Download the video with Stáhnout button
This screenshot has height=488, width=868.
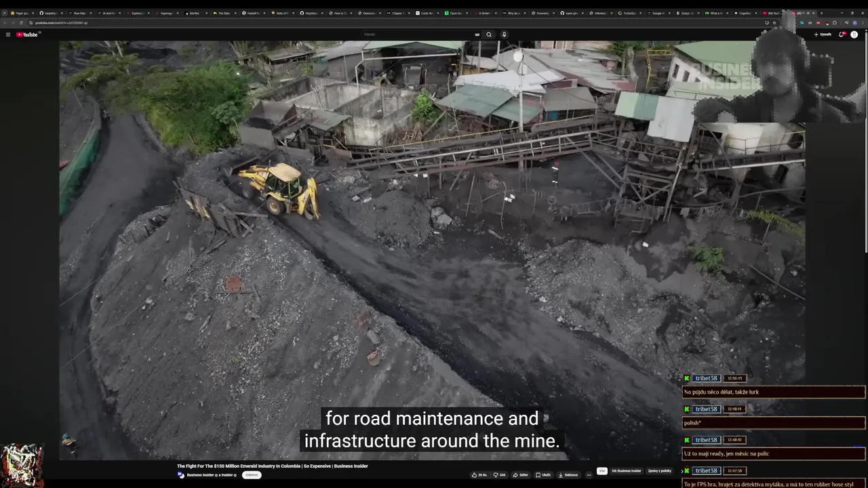pos(568,475)
